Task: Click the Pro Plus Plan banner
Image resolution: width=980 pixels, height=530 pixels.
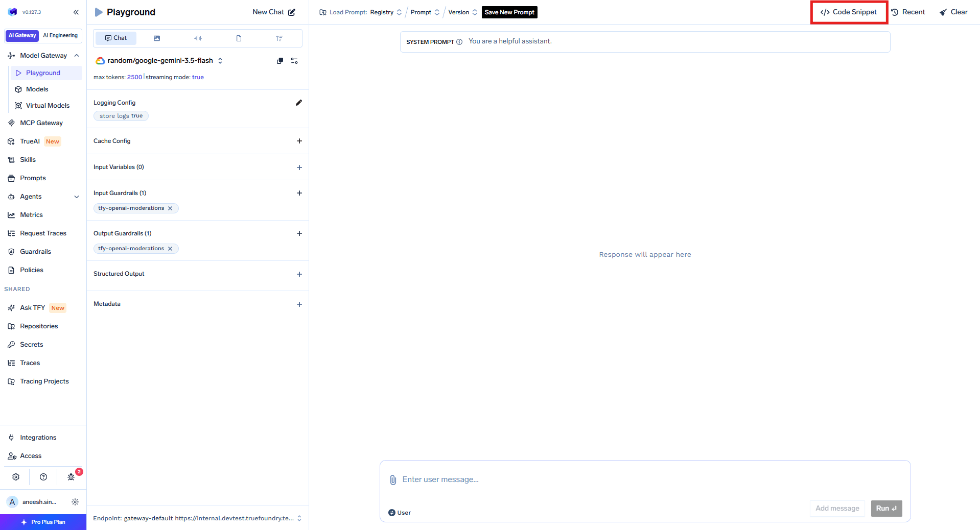Action: click(x=43, y=522)
